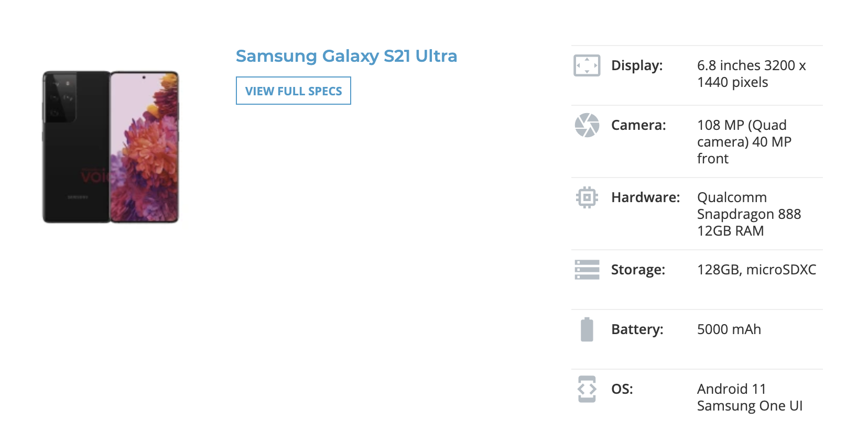
Task: Click the Battery icon
Action: (x=587, y=329)
